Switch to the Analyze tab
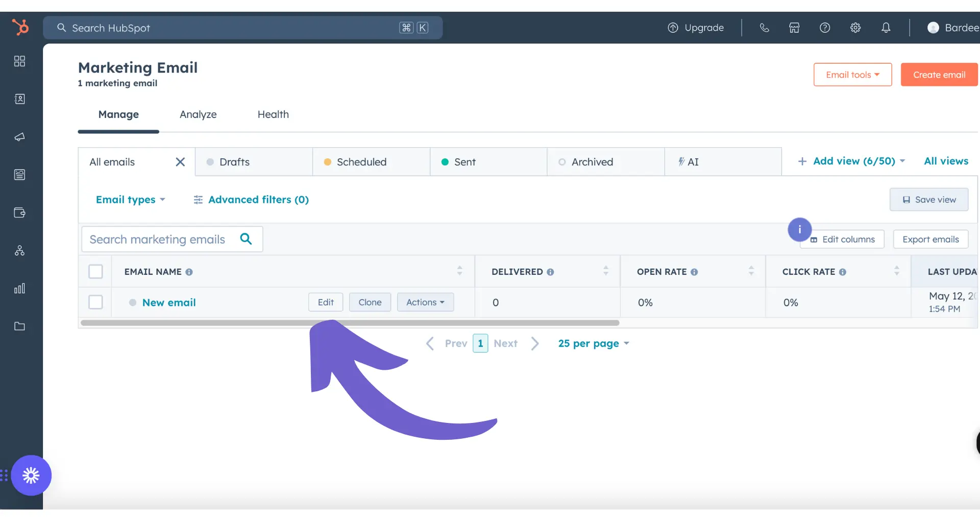This screenshot has width=980, height=521. click(x=198, y=114)
